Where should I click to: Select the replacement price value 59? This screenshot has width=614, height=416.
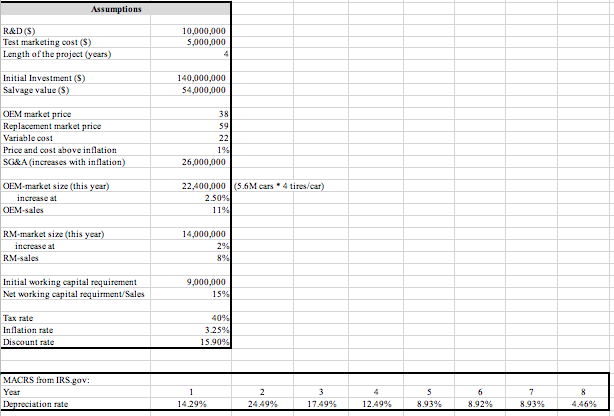coord(191,126)
